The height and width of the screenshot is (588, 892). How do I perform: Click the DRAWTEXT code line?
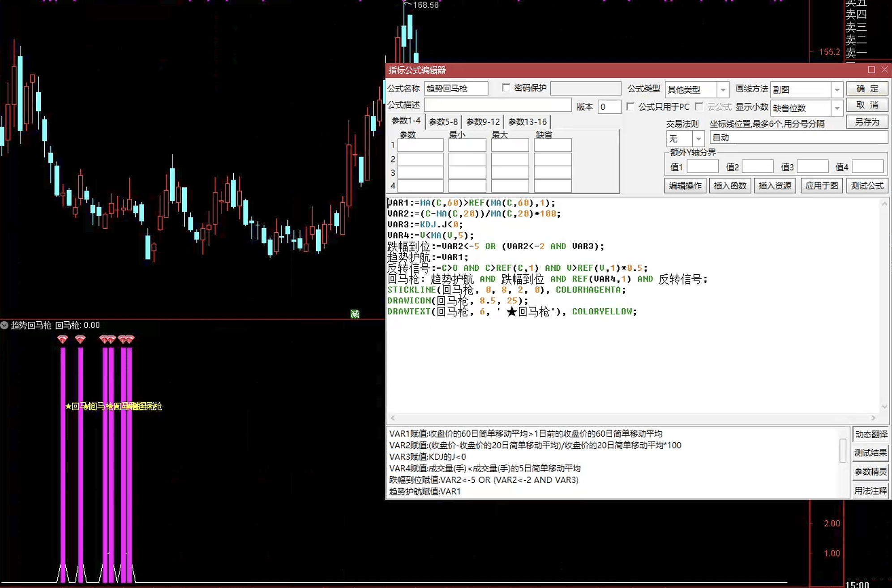tap(512, 311)
